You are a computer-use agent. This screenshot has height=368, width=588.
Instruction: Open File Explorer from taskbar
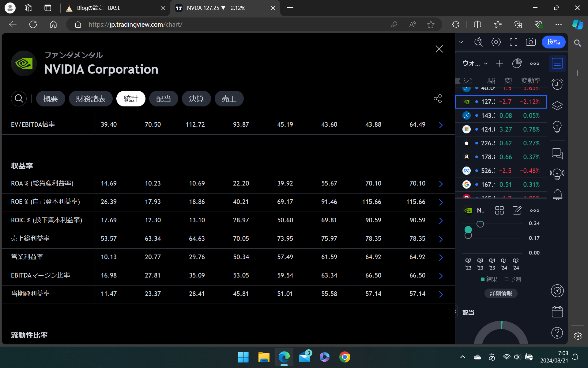pos(264,357)
